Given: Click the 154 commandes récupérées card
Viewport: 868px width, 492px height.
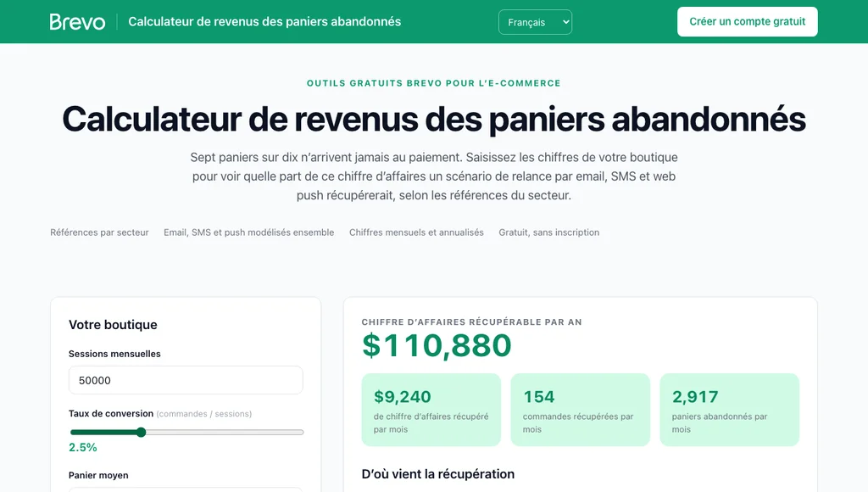Looking at the screenshot, I should point(580,410).
